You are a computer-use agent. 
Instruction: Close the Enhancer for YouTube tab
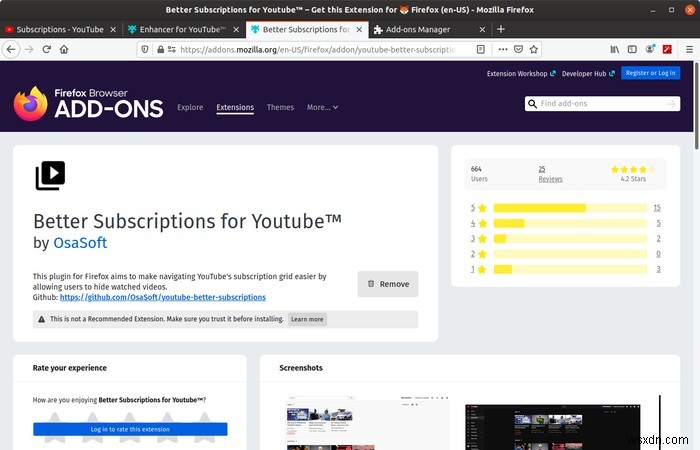[x=236, y=29]
